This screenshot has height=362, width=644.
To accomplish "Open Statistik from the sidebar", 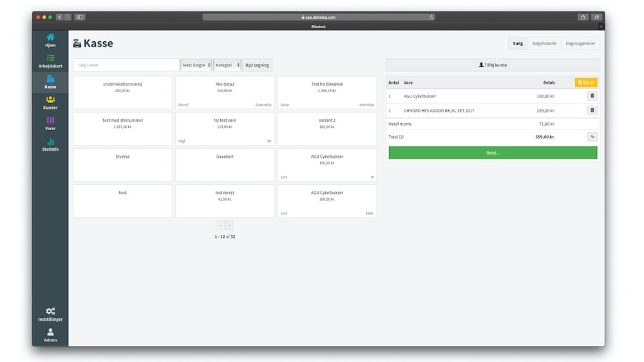I will pos(50,145).
